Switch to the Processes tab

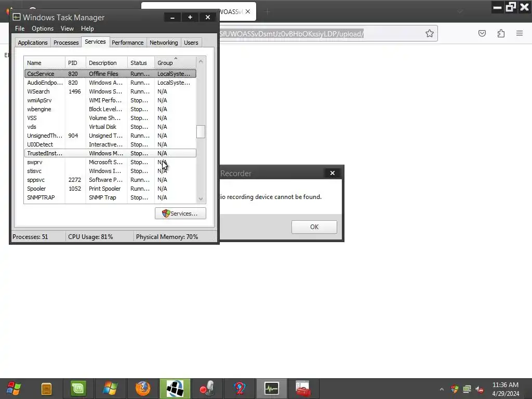click(66, 43)
